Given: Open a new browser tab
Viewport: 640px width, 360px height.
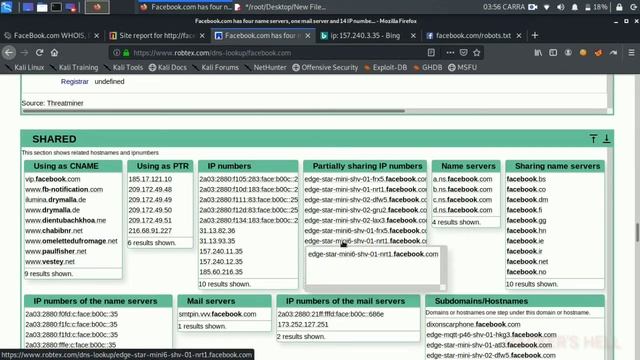Looking at the screenshot, I should [535, 36].
